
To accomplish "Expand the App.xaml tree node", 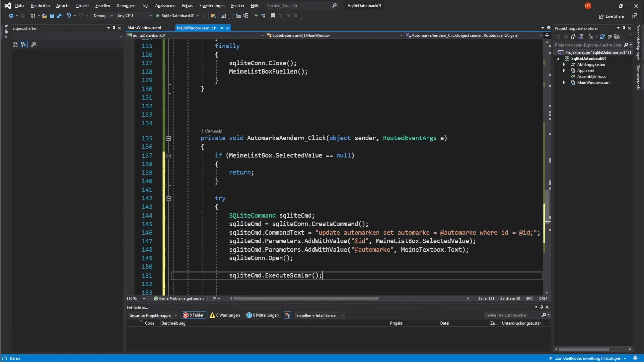I will (x=564, y=71).
